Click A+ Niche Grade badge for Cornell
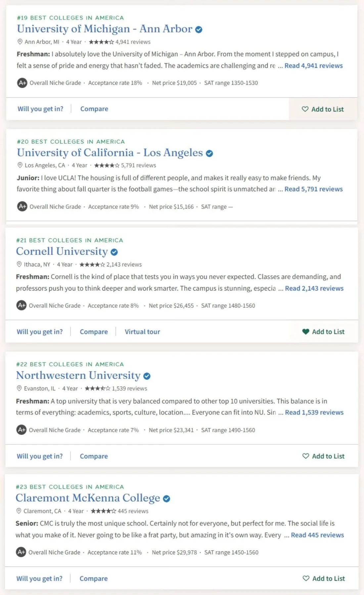364x595 pixels. tap(22, 305)
